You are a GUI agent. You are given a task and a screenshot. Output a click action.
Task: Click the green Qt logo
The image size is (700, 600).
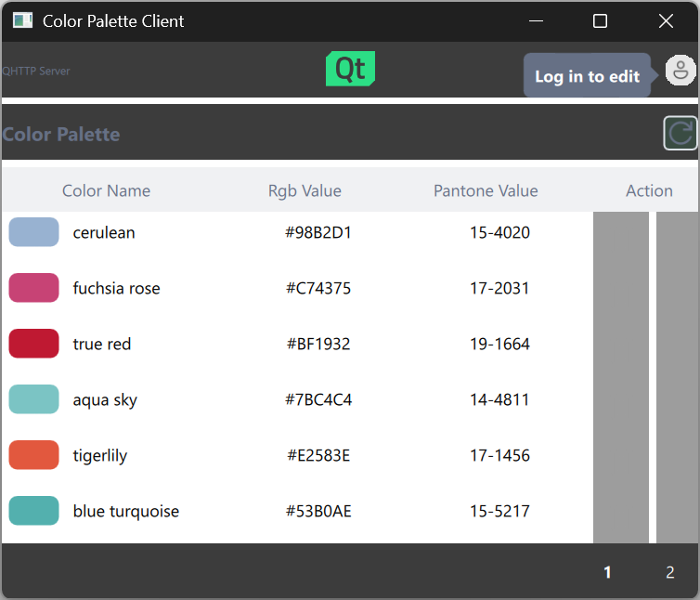coord(350,70)
